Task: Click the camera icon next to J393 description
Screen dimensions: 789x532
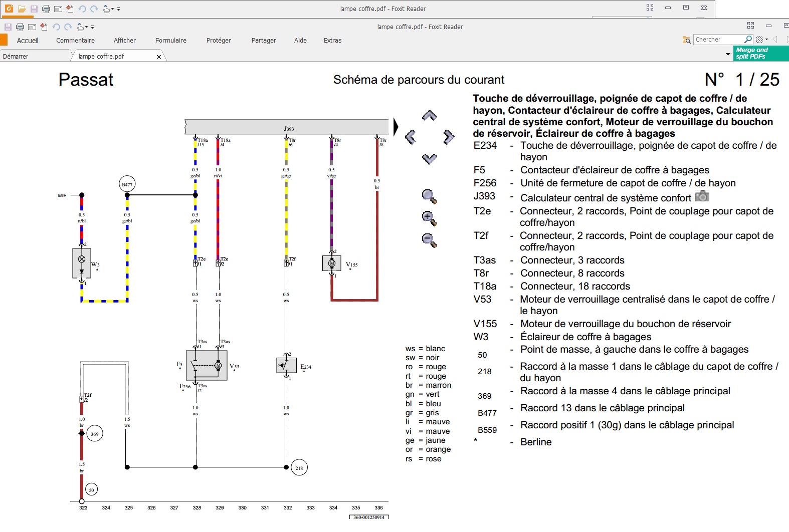Action: tap(702, 196)
